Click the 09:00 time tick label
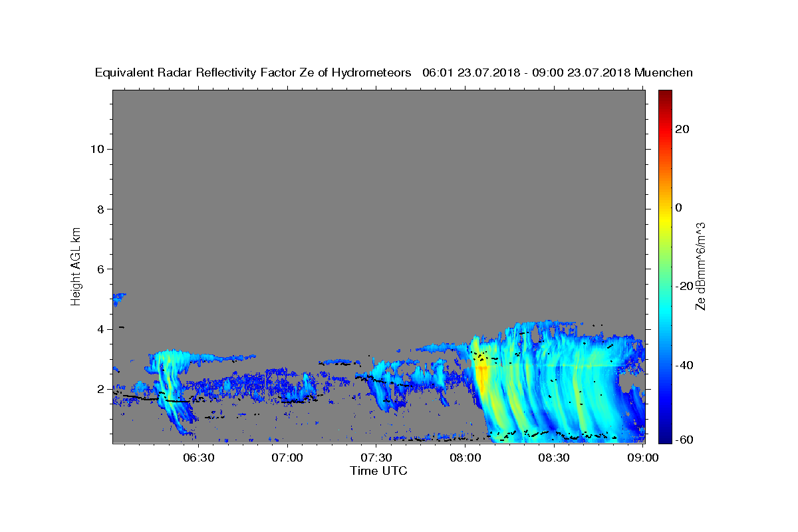Image resolution: width=798 pixels, height=532 pixels. pyautogui.click(x=643, y=458)
